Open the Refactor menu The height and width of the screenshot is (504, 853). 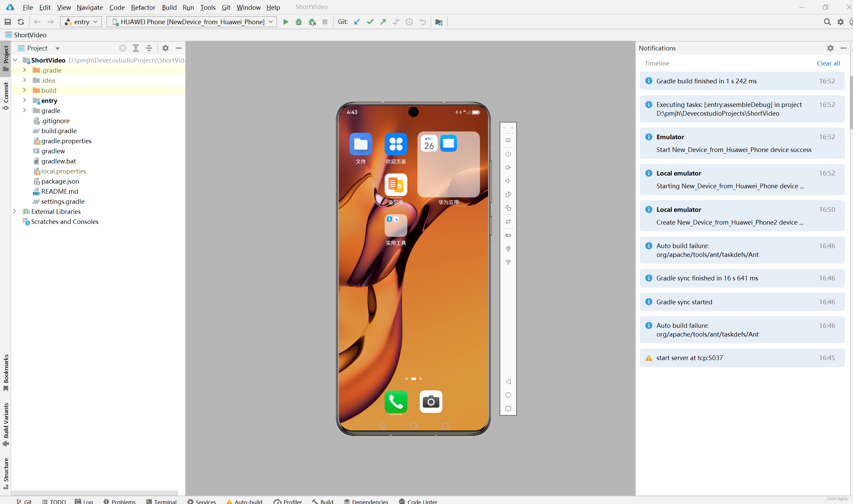point(143,7)
